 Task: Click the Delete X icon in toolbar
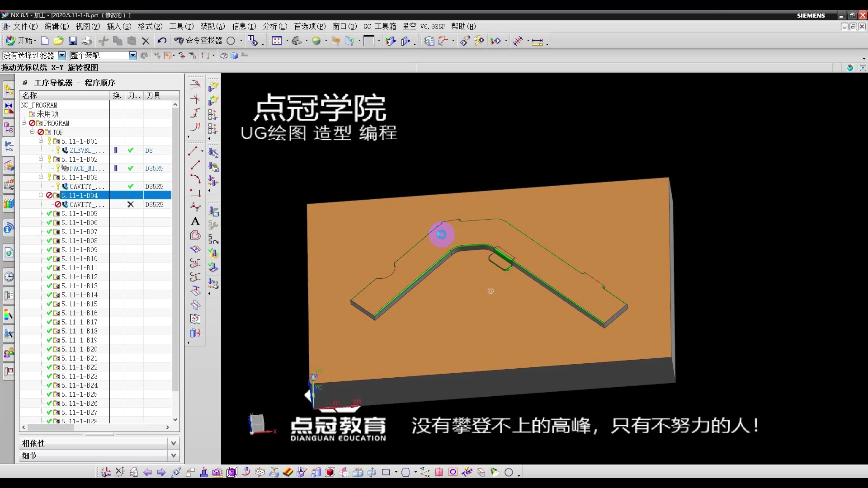(146, 41)
